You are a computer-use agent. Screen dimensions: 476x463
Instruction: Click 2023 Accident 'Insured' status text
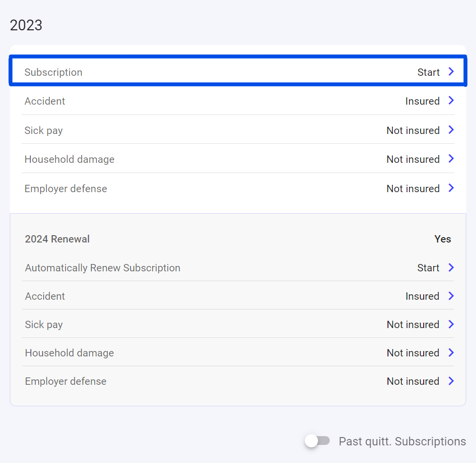coord(422,101)
